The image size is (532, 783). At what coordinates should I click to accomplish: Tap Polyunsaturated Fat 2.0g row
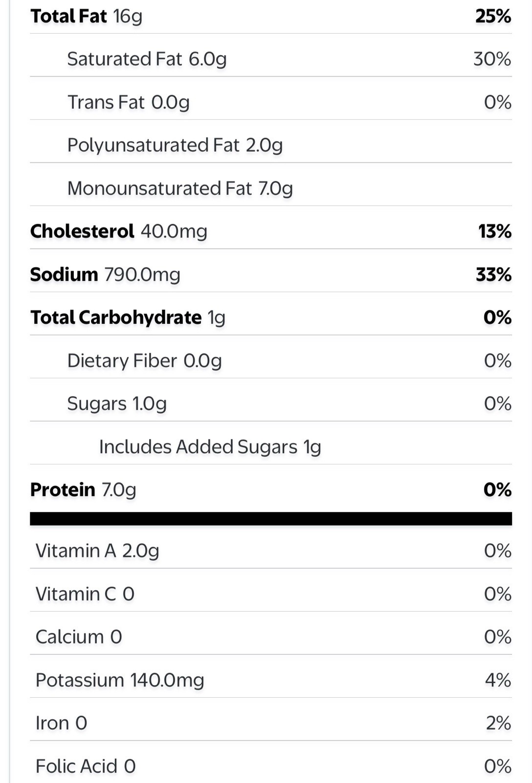pos(271,145)
